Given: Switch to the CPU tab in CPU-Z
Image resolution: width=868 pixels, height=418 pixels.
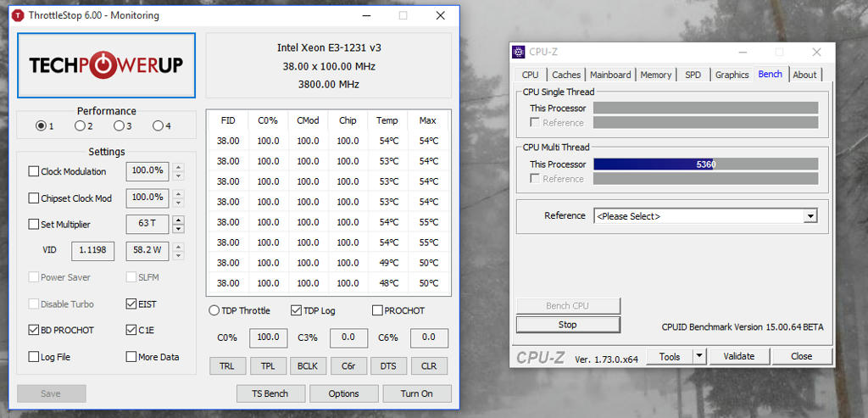Looking at the screenshot, I should (531, 75).
